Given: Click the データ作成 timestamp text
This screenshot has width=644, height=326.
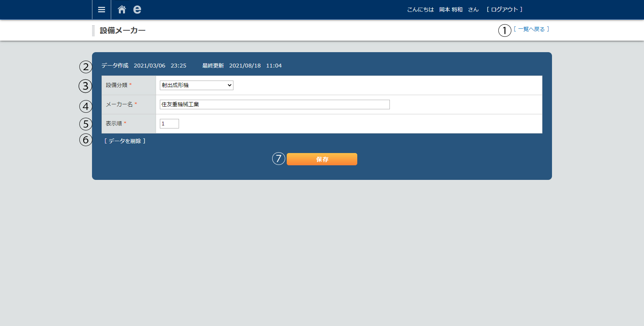Looking at the screenshot, I should [x=144, y=66].
